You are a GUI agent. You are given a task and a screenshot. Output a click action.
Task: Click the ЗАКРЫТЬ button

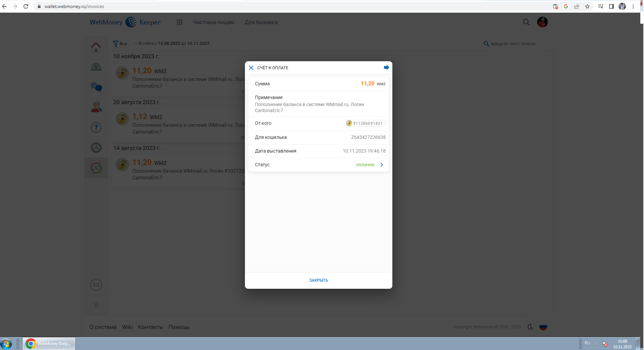tap(318, 280)
